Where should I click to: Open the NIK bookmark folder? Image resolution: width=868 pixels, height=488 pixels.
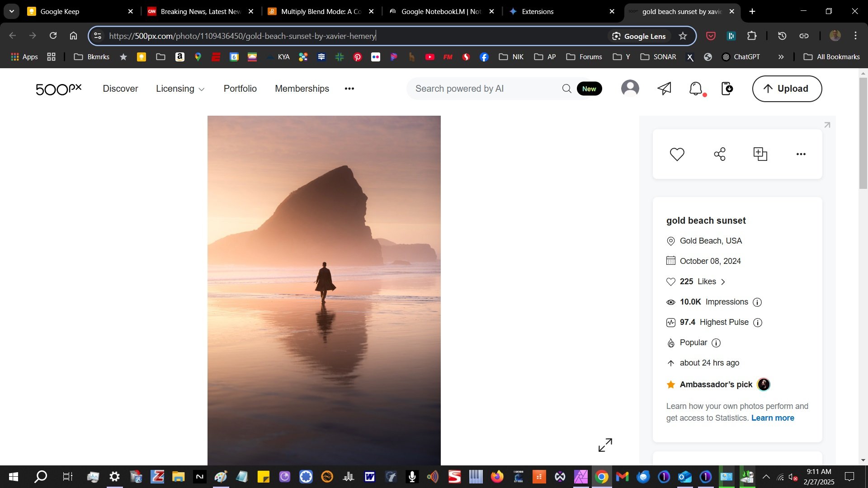click(511, 57)
